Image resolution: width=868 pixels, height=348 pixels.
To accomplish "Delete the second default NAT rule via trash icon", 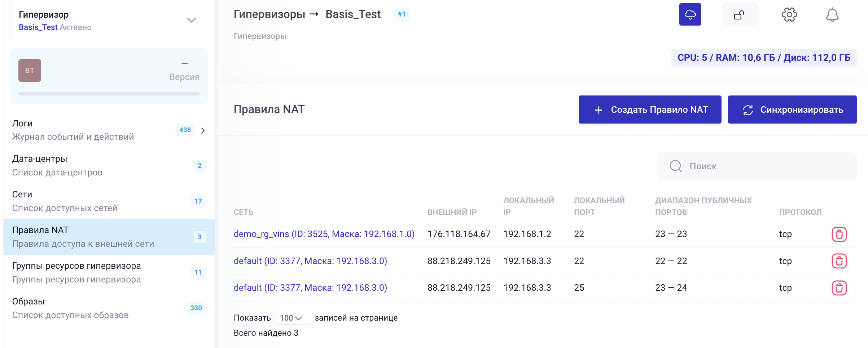I will pyautogui.click(x=840, y=287).
